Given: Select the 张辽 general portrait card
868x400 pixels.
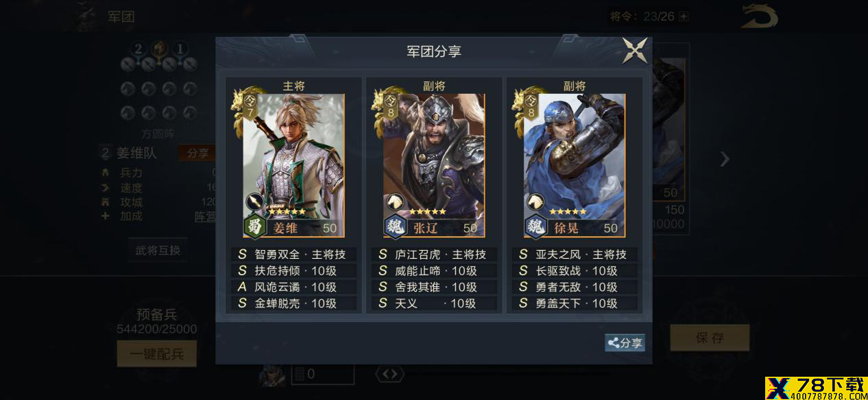Looking at the screenshot, I should click(433, 165).
